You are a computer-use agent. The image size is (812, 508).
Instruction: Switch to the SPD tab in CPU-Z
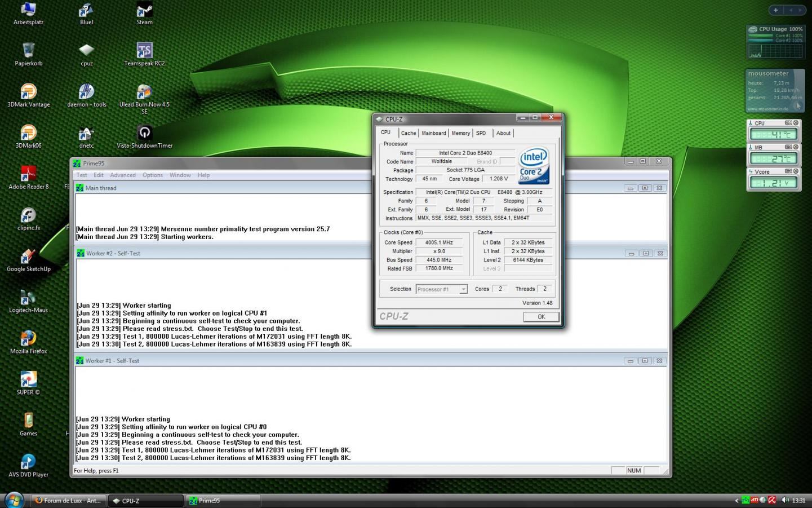(x=481, y=133)
